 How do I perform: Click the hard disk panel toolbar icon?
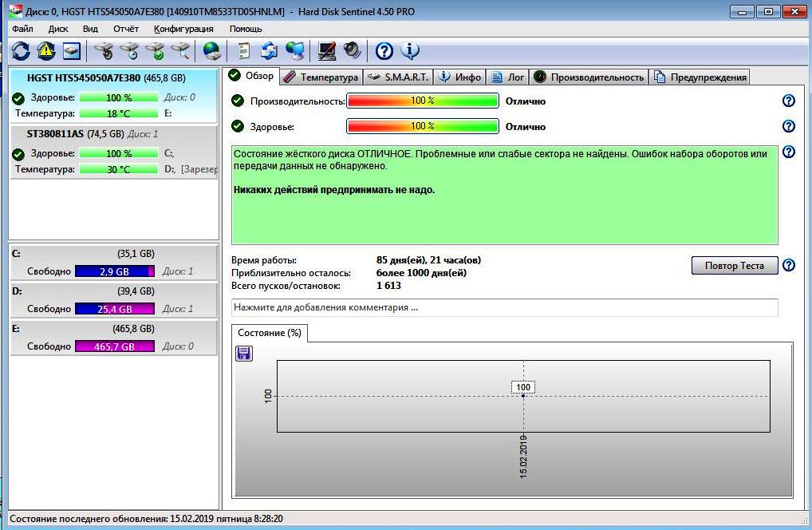click(72, 51)
